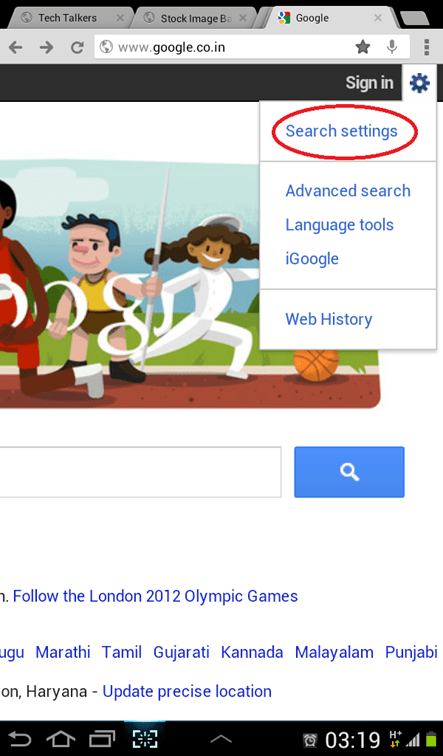443x756 pixels.
Task: Bookmark the page with the star icon
Action: pyautogui.click(x=362, y=47)
